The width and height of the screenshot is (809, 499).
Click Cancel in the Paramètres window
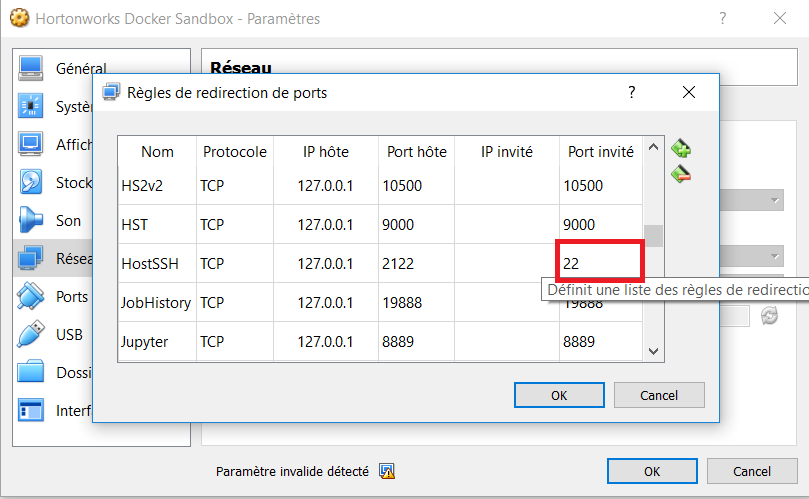pos(752,471)
